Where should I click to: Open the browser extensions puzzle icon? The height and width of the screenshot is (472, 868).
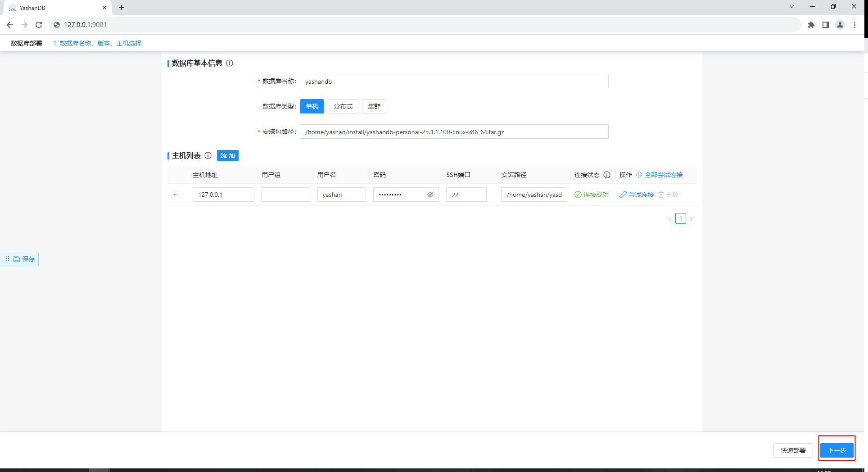[x=811, y=25]
